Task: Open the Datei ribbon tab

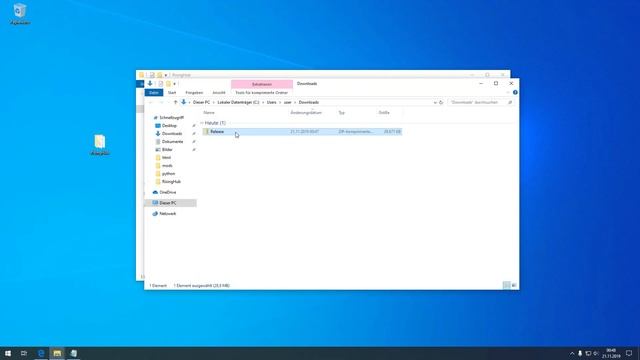Action: point(154,93)
